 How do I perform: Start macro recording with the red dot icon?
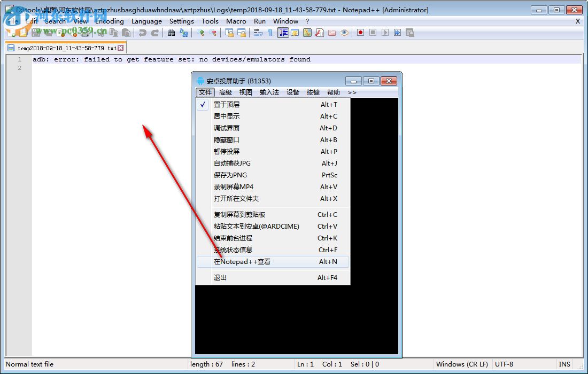[x=360, y=33]
